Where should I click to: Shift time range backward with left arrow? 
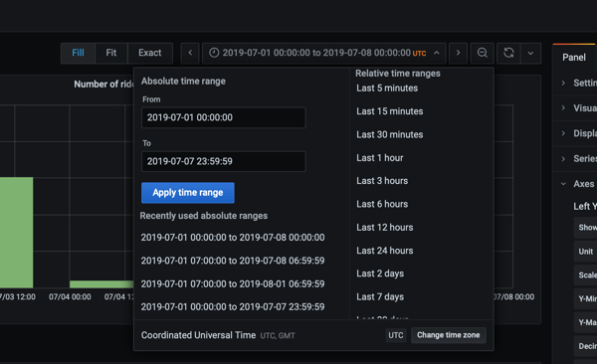pyautogui.click(x=190, y=53)
